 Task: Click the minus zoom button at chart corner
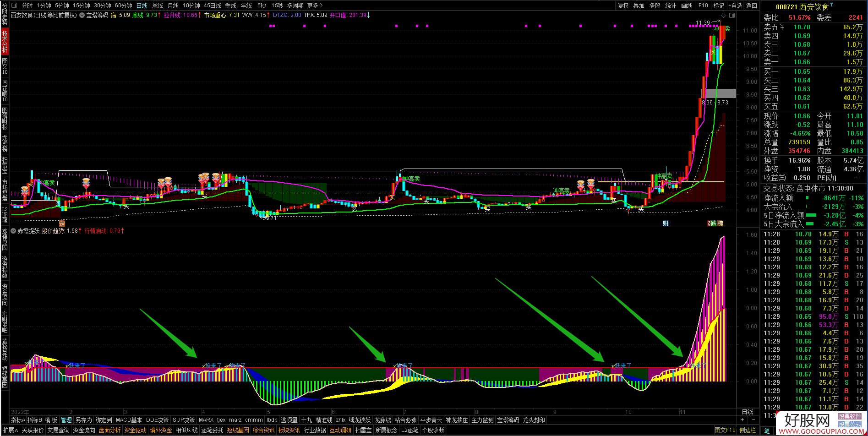coord(753,420)
